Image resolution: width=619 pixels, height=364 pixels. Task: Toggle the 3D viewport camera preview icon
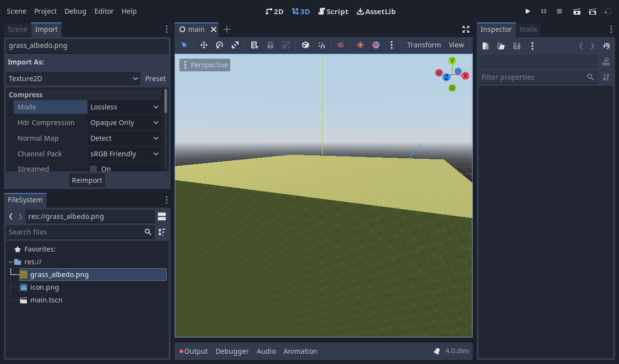tap(340, 44)
